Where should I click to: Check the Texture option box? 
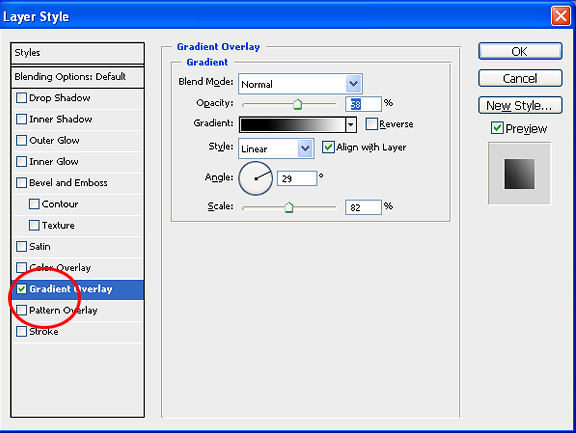pyautogui.click(x=34, y=225)
